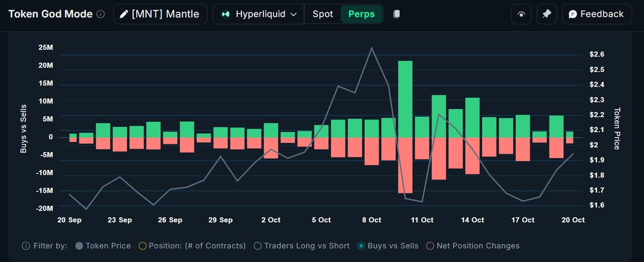The height and width of the screenshot is (262, 644).
Task: Switch to the Spot tab
Action: point(322,14)
